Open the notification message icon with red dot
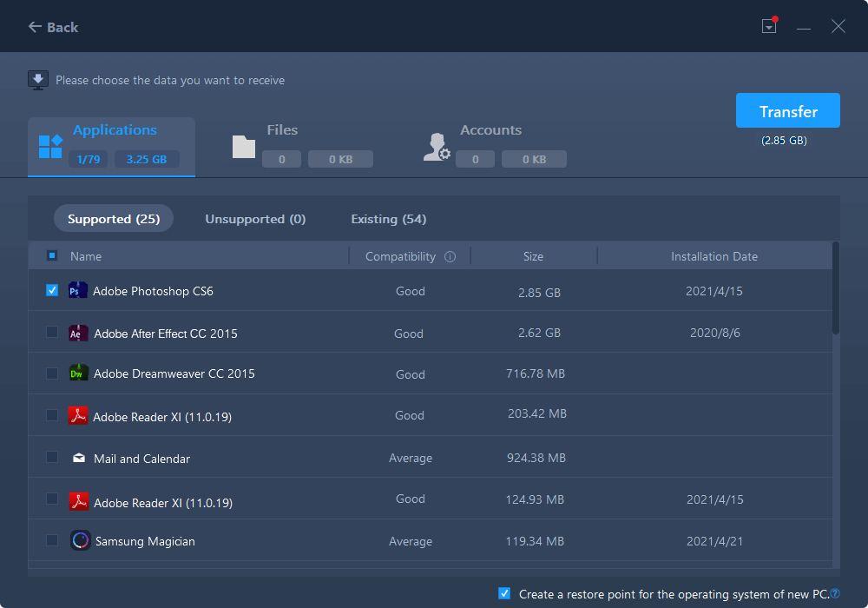This screenshot has width=868, height=608. pyautogui.click(x=769, y=26)
